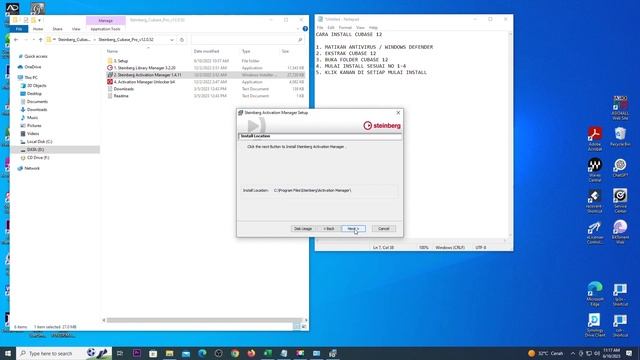Open Notepad Edit menu
This screenshot has height=360, width=640.
[x=331, y=28]
